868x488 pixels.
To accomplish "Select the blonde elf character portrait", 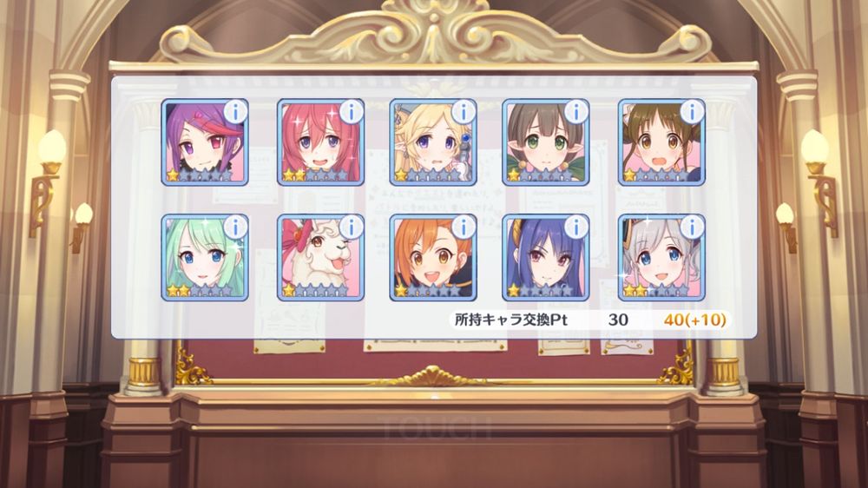I will 433,142.
